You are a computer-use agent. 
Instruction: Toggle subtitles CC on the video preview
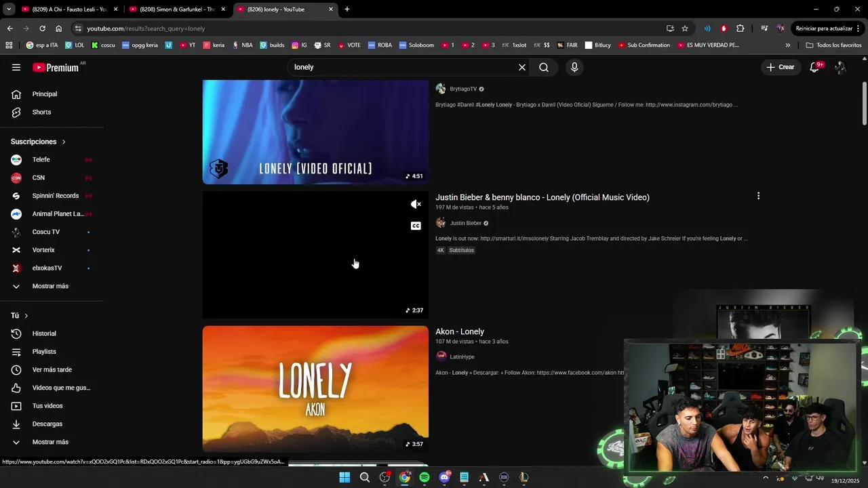point(416,226)
